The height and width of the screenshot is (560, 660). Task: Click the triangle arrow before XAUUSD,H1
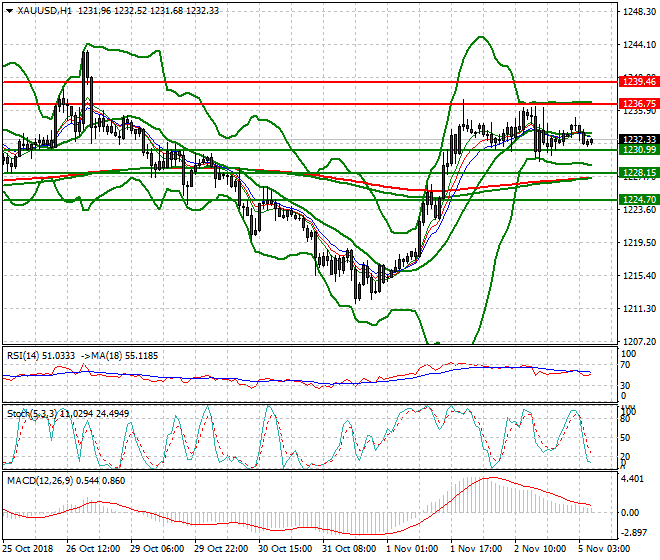(x=9, y=11)
